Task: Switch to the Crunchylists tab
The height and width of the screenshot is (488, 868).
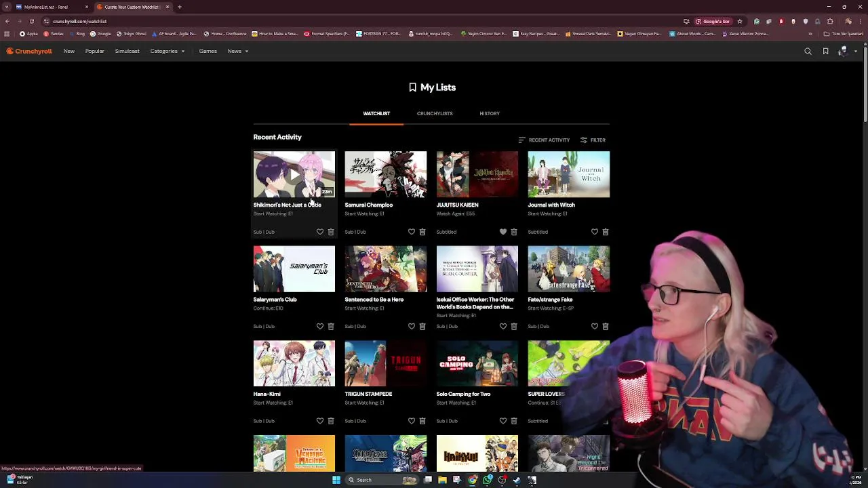Action: point(435,114)
